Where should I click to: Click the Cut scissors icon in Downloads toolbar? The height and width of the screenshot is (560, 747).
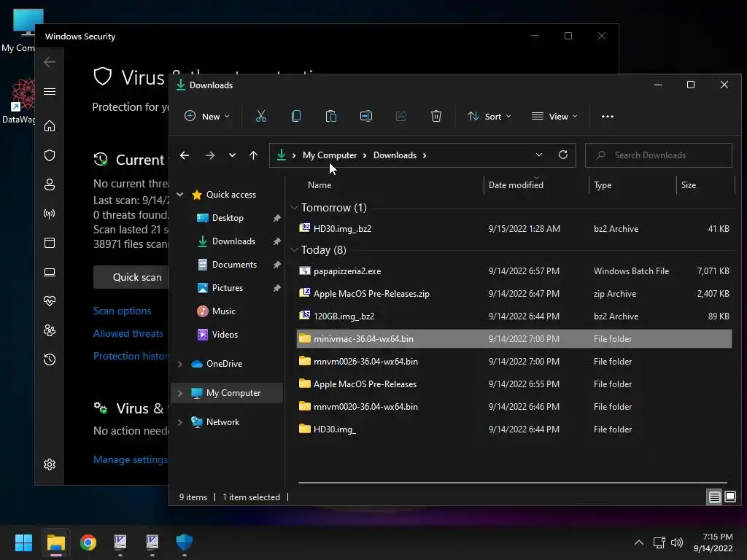tap(261, 116)
